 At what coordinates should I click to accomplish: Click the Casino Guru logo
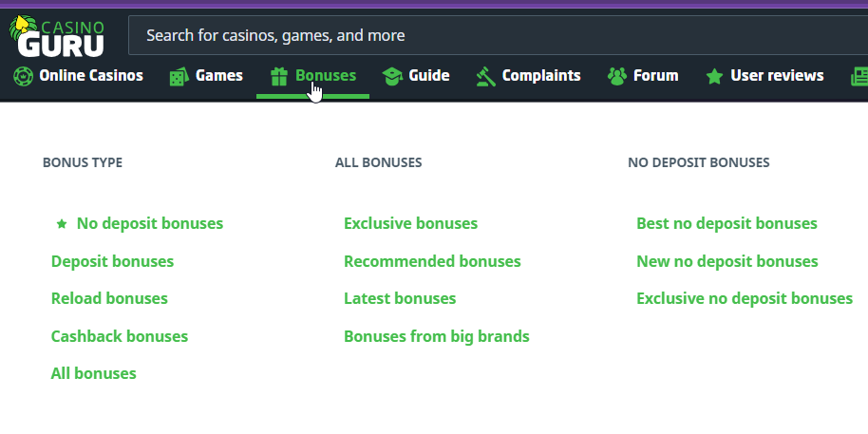coord(57,35)
